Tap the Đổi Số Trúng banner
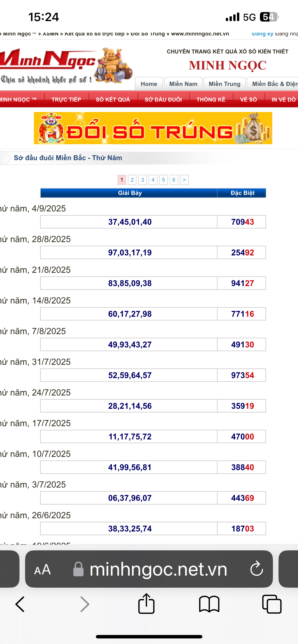 pos(153,128)
